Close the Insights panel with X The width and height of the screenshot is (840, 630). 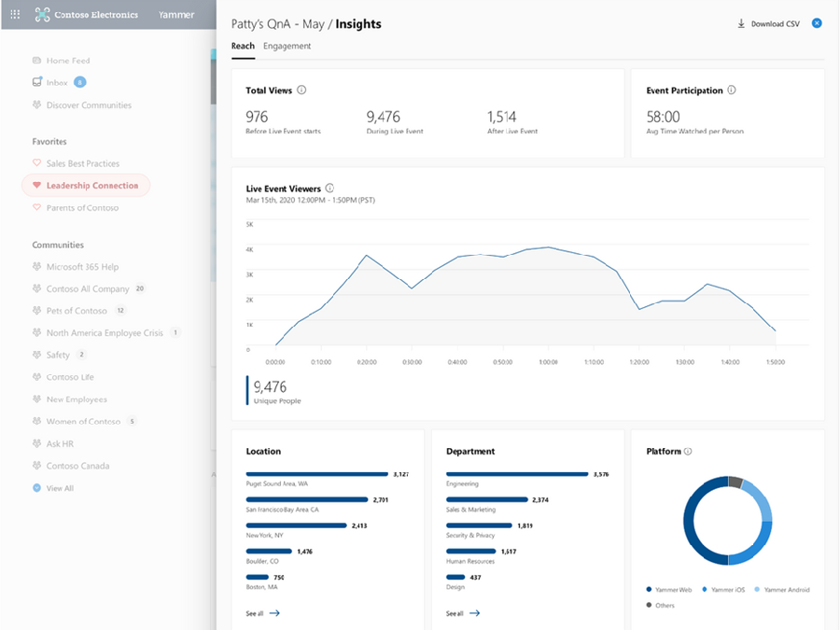[817, 23]
